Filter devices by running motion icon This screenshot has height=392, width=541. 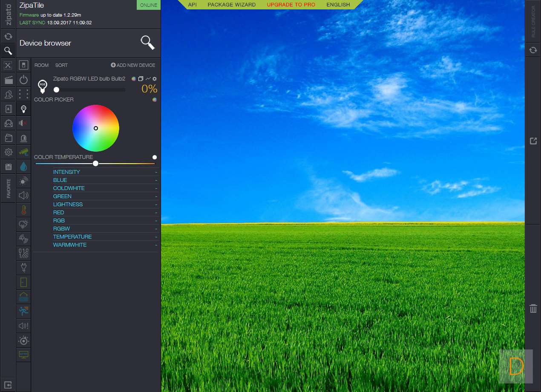(23, 311)
